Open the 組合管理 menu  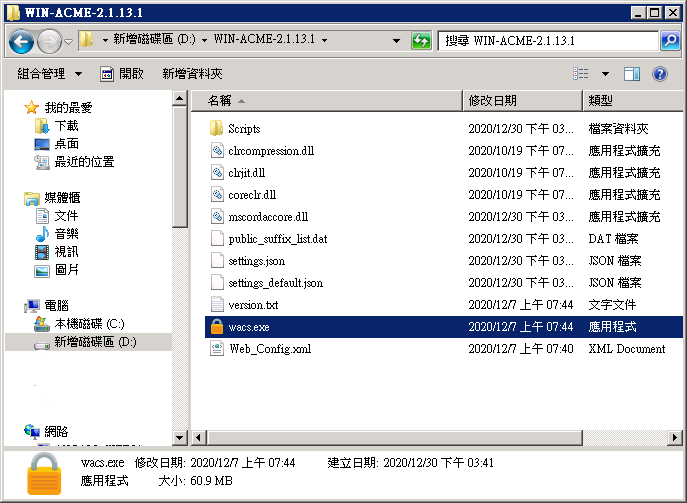(x=50, y=74)
